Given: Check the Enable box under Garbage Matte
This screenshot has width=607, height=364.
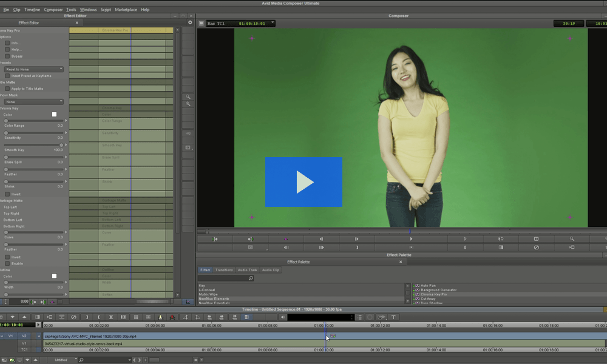Looking at the screenshot, I should pyautogui.click(x=7, y=263).
